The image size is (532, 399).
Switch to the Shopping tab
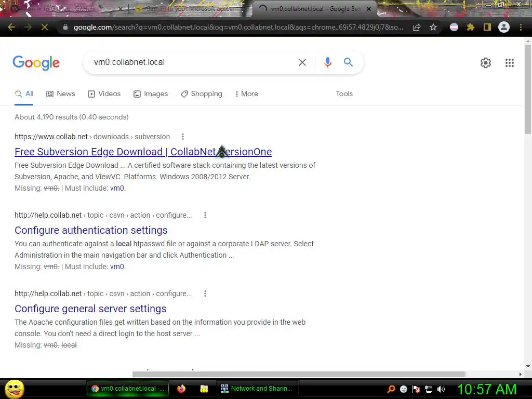coord(202,94)
